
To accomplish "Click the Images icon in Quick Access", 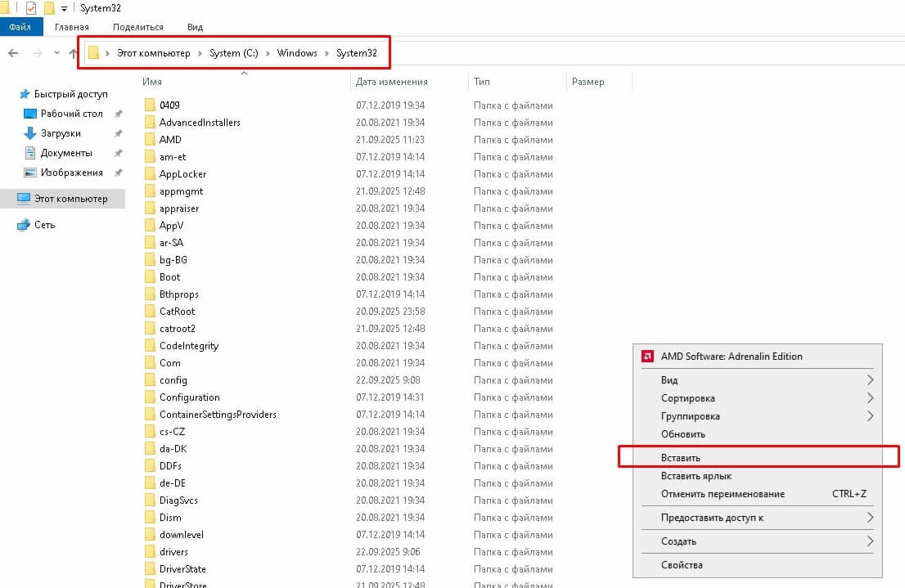I will coord(30,173).
